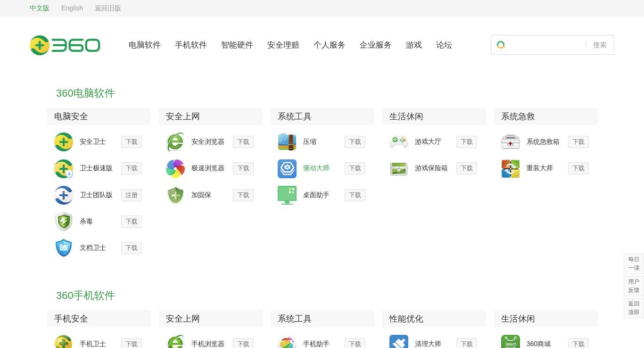Click the 系统急救箱 first-aid icon
This screenshot has height=348, width=644.
(x=511, y=142)
